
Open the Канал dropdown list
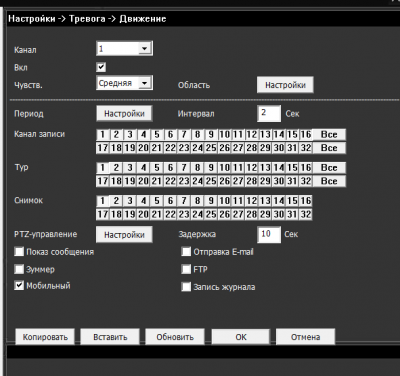(124, 49)
